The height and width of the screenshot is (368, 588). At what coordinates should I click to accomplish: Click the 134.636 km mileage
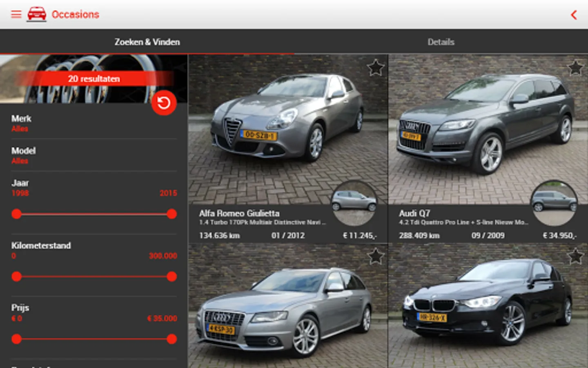(x=219, y=236)
